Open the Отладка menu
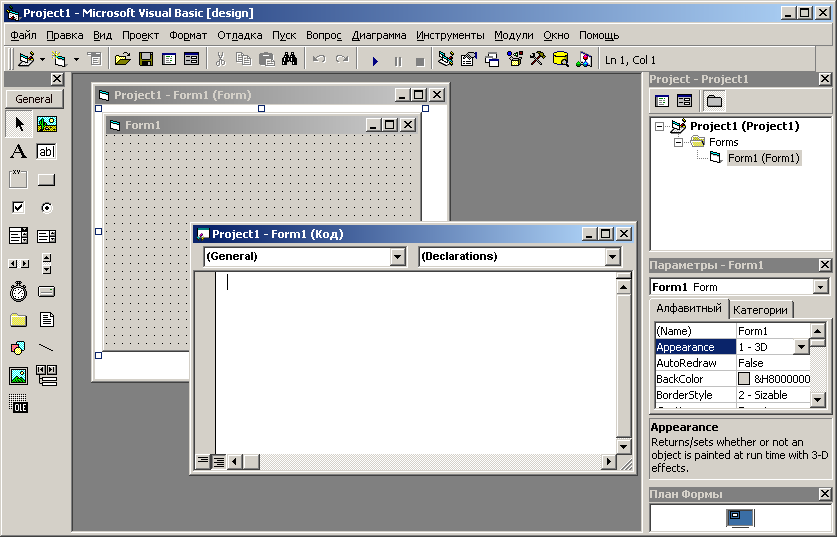This screenshot has width=837, height=537. [240, 35]
